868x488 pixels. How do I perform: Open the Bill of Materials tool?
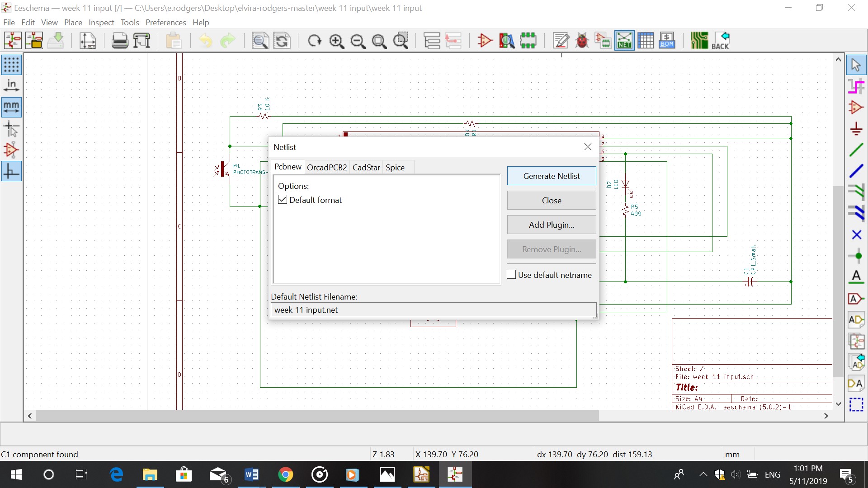click(x=667, y=41)
